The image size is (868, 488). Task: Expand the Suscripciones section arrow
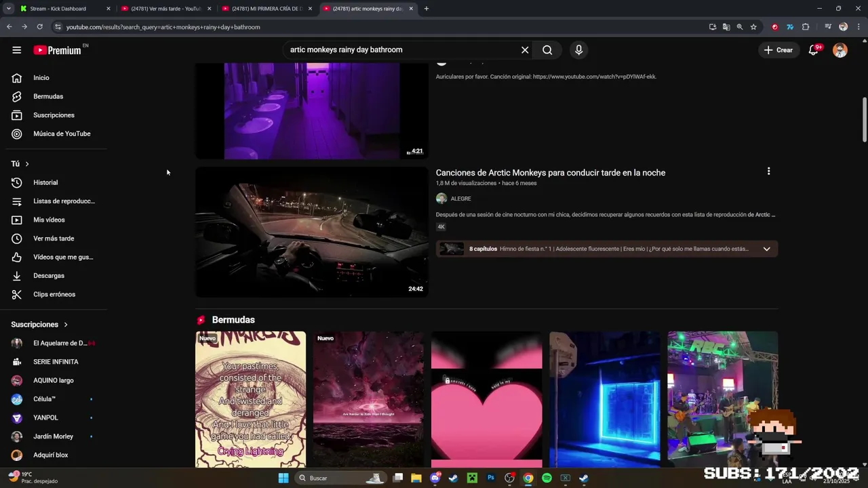pyautogui.click(x=66, y=325)
